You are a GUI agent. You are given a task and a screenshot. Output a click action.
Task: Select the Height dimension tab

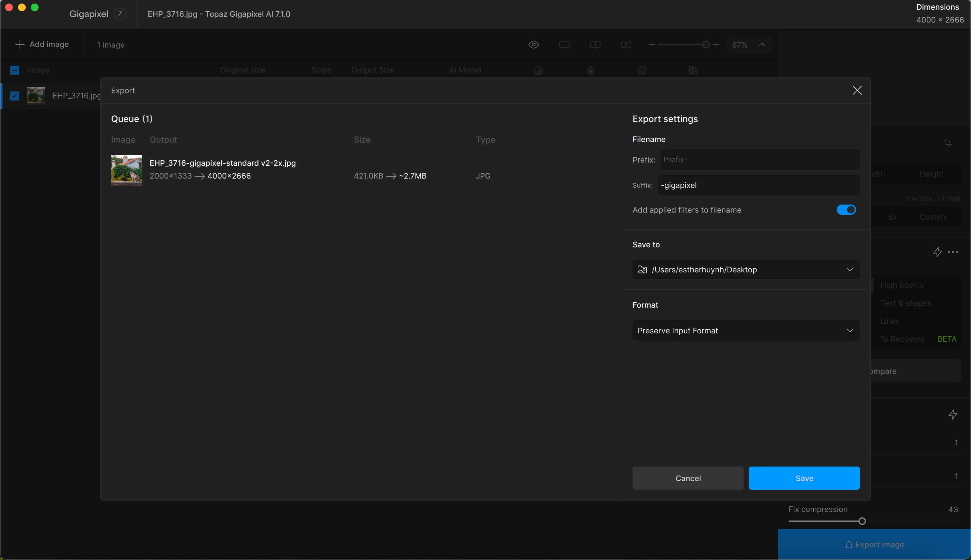coord(931,174)
